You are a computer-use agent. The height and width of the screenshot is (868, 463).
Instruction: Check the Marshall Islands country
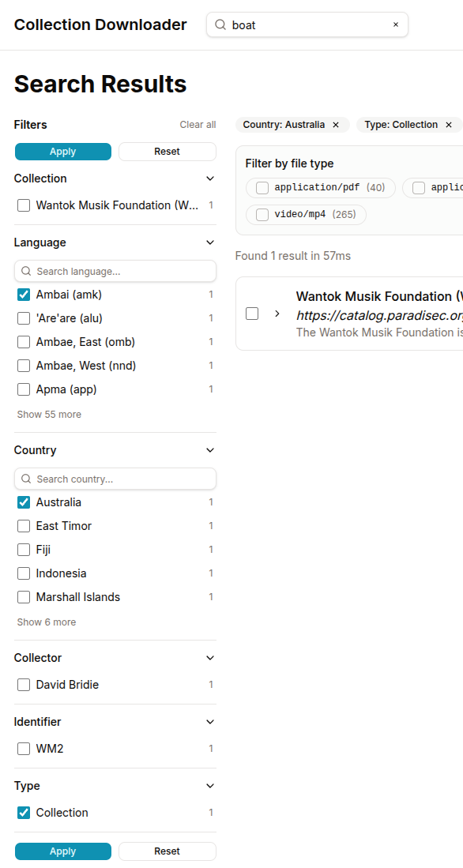point(24,597)
